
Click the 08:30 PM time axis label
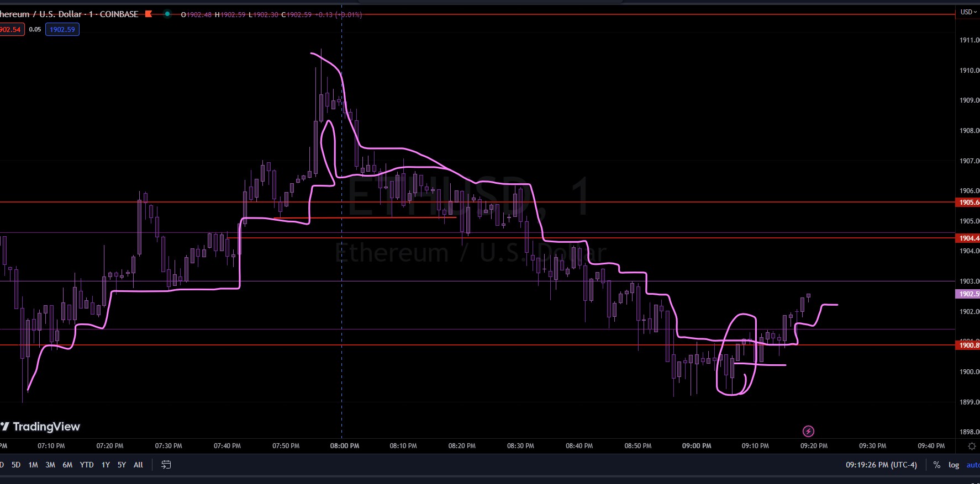click(x=520, y=445)
